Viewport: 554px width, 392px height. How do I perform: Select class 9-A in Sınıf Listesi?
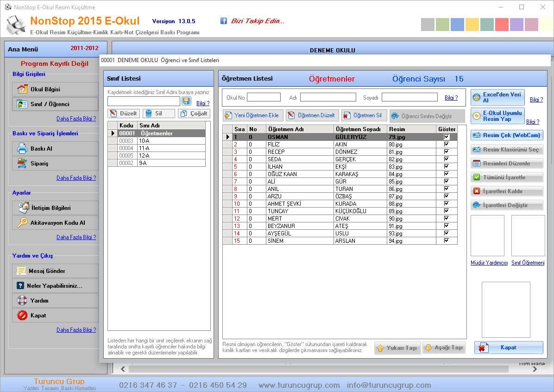[x=157, y=163]
